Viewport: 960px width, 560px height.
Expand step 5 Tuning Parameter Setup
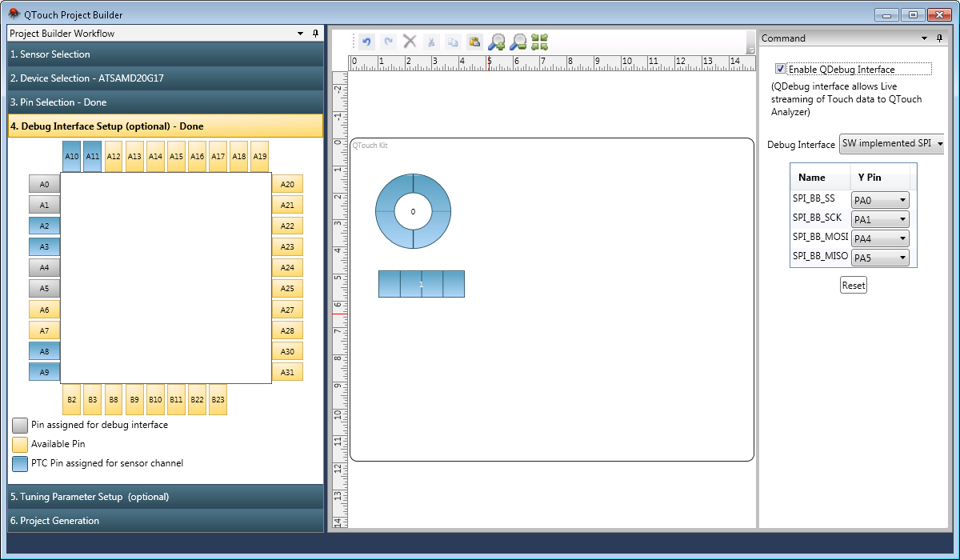166,497
